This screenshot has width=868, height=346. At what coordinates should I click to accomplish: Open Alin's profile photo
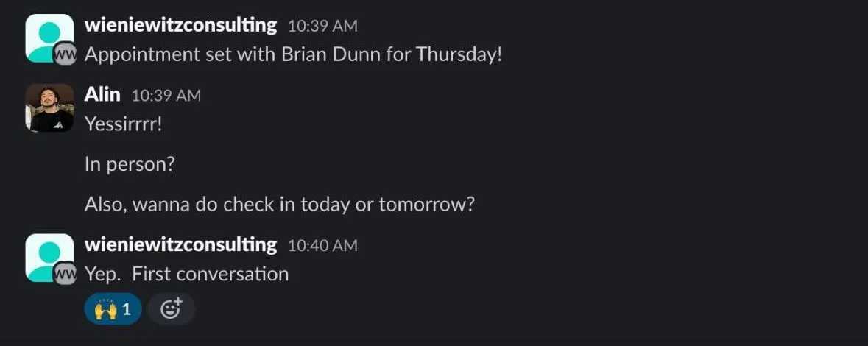pyautogui.click(x=49, y=107)
